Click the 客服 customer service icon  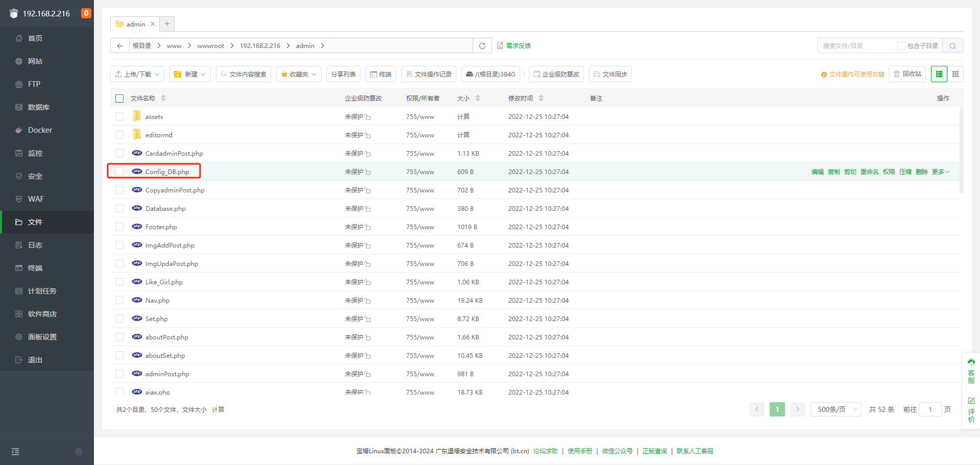click(x=971, y=362)
